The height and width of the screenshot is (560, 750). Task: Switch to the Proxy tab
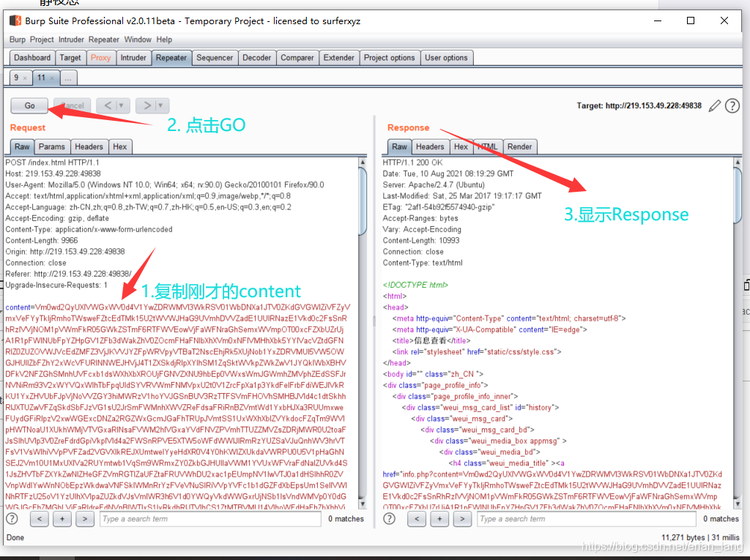click(x=101, y=58)
